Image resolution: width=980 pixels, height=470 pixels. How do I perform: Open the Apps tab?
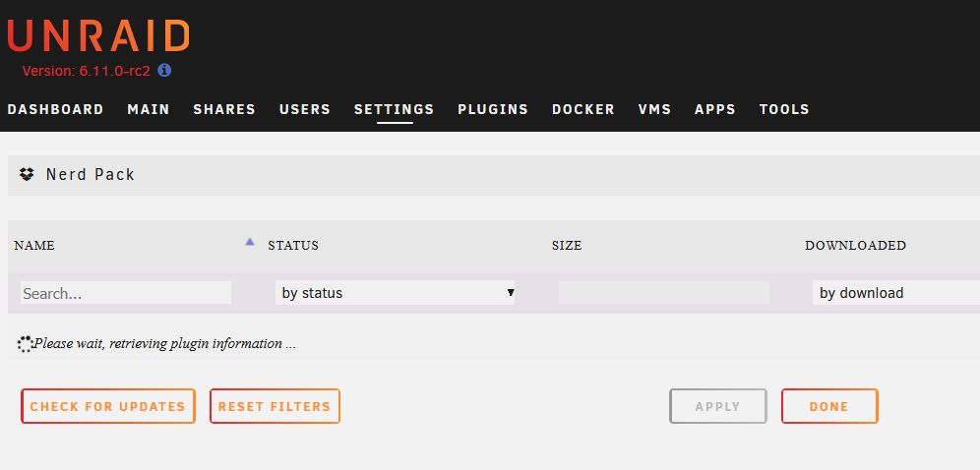click(x=715, y=109)
